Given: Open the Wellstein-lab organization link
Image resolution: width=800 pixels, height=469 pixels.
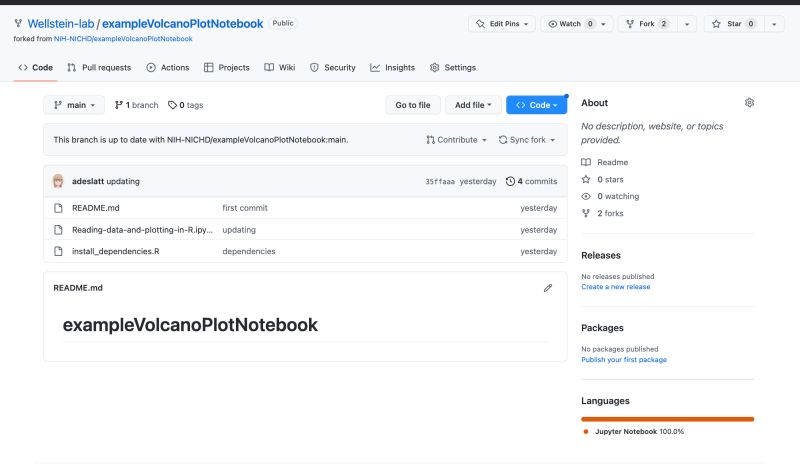Looking at the screenshot, I should point(61,23).
